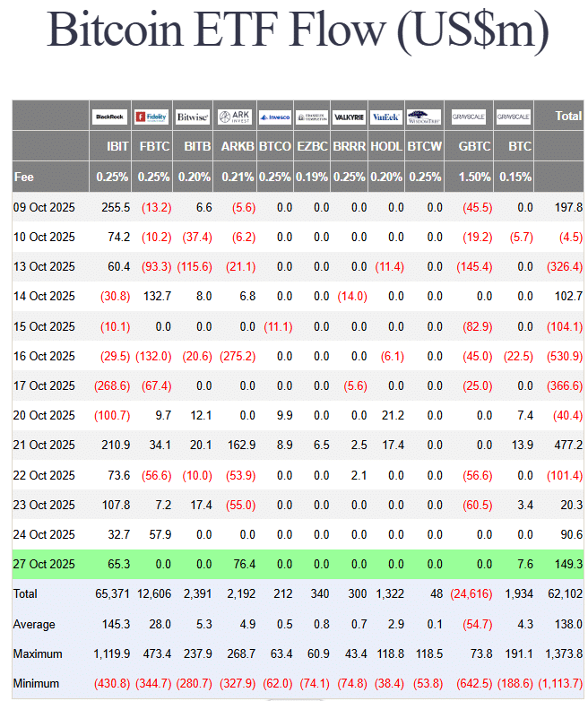Select the IBIT column header

click(x=117, y=146)
